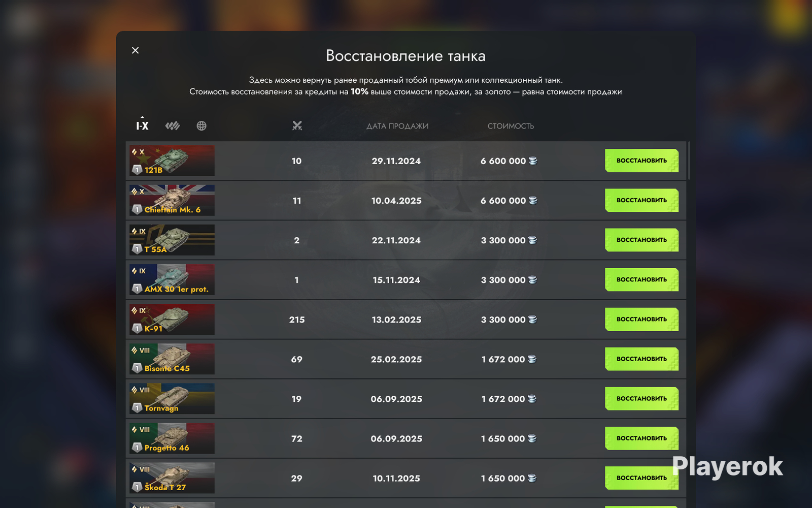Open the Škoda T 27 tank thumbnail
Screen dimensions: 812x508
pyautogui.click(x=172, y=478)
